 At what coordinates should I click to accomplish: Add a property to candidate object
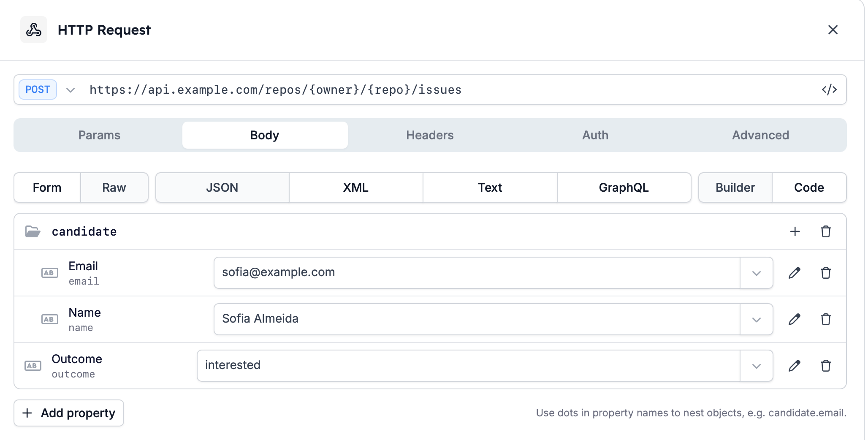tap(795, 231)
